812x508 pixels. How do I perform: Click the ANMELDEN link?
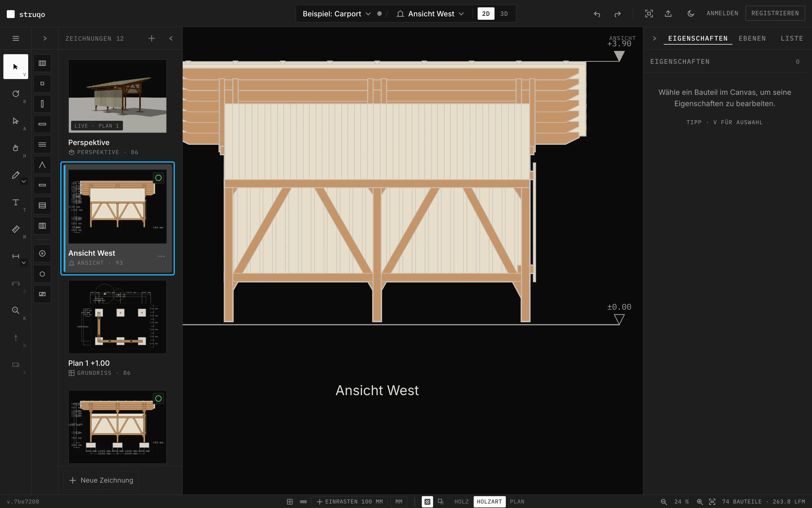click(x=722, y=13)
